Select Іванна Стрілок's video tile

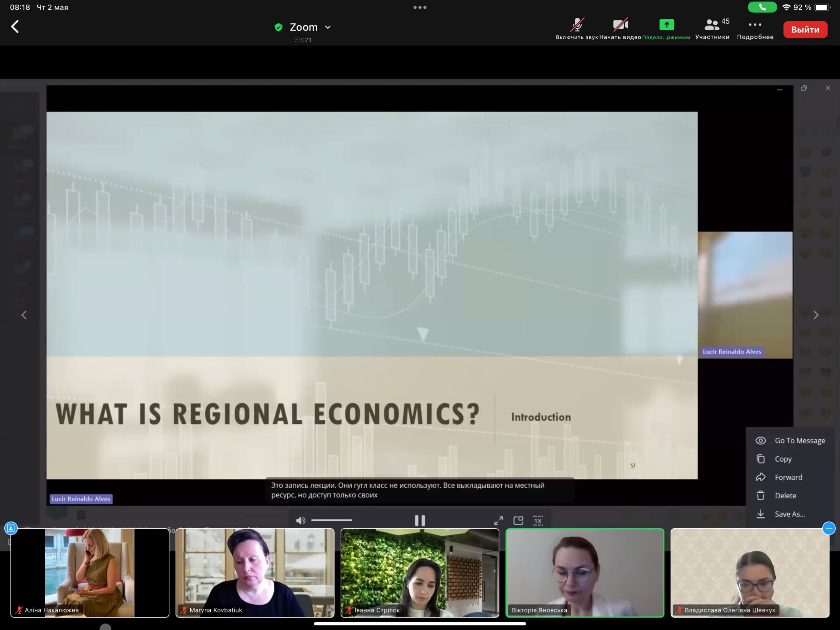pos(420,573)
